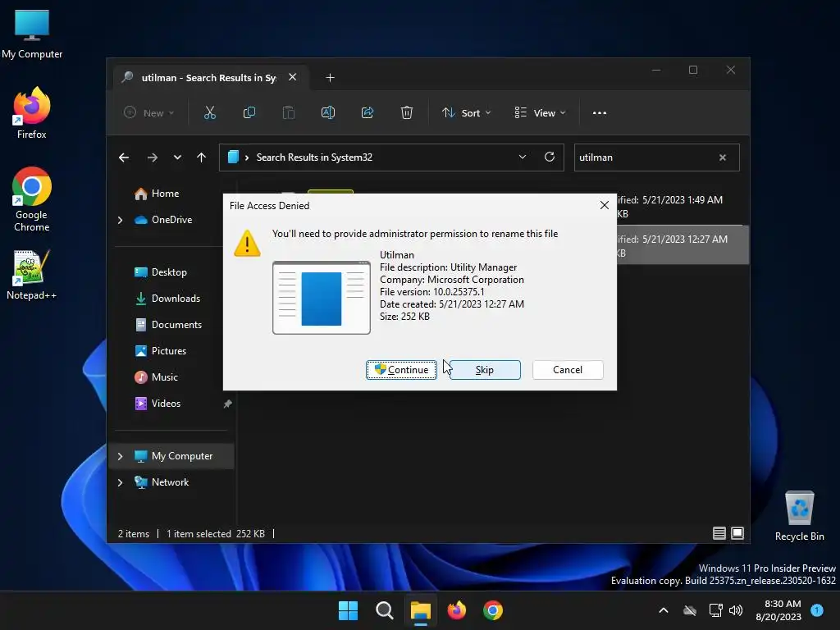Click Firefox desktop shortcut
Screen dimensions: 840x630
pyautogui.click(x=32, y=114)
